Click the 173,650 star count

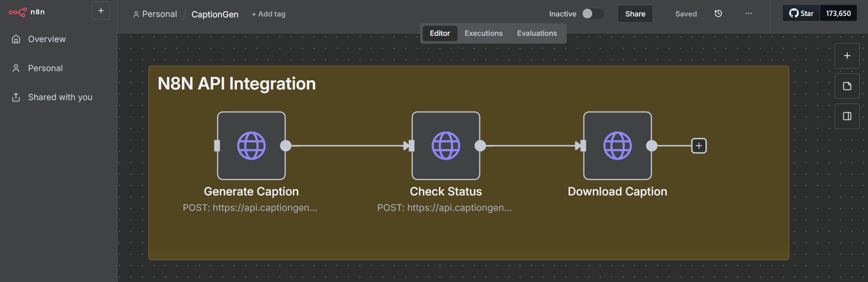click(x=838, y=13)
